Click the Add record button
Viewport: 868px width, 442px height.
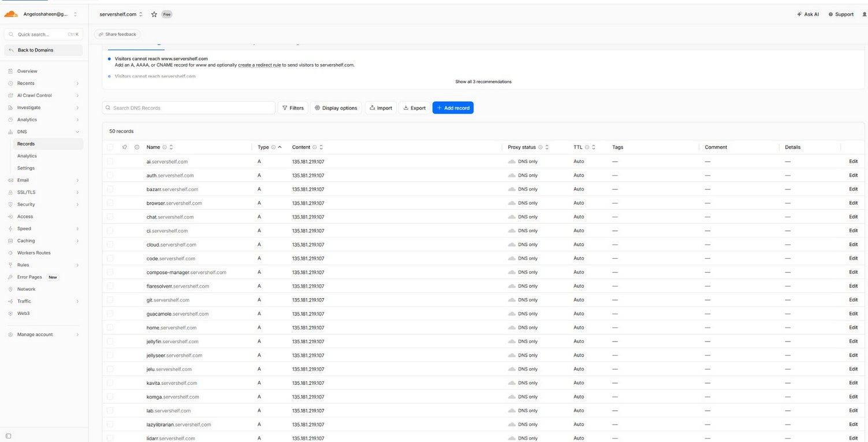point(453,108)
